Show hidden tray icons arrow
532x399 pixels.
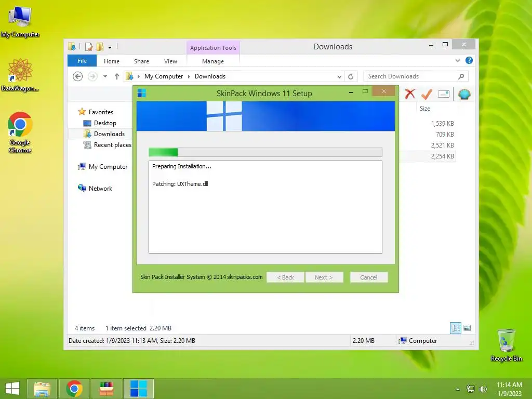point(458,389)
